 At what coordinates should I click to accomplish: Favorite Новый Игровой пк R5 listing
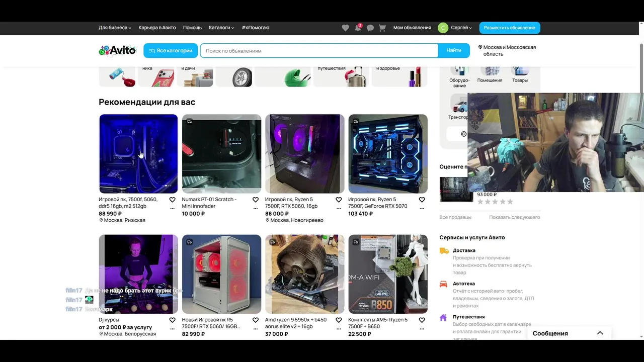[255, 320]
